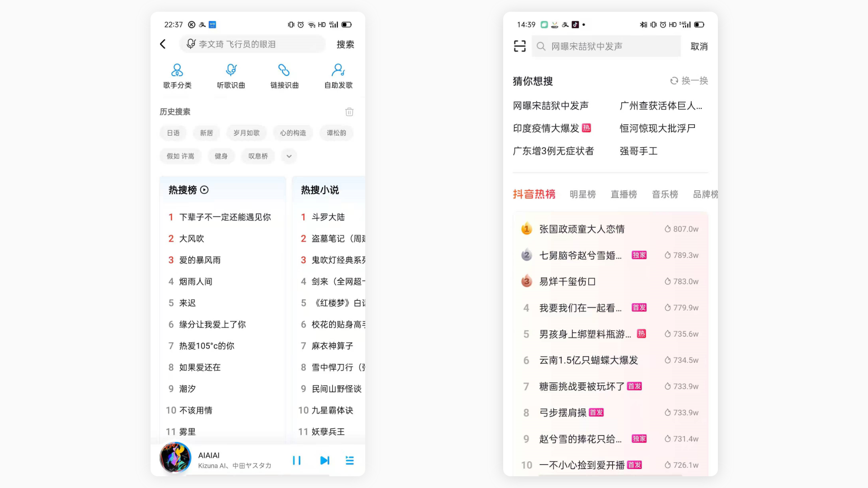The image size is (868, 488).
Task: Open the playback queue list
Action: click(x=350, y=460)
